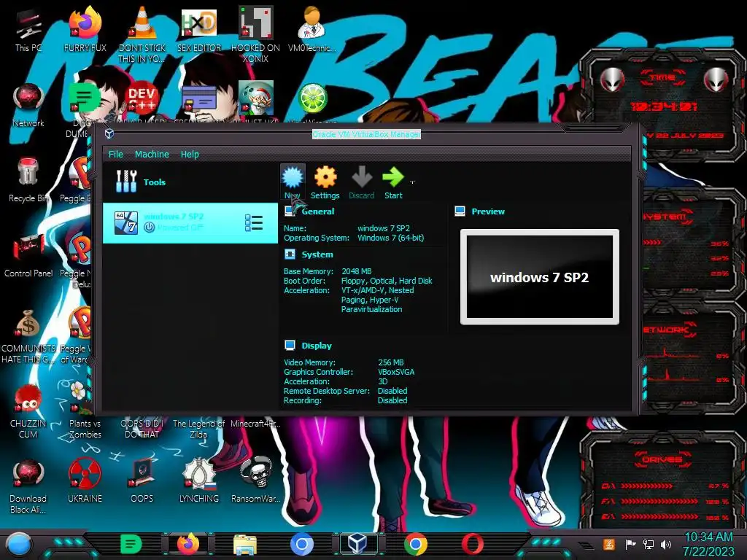Open the Recycle Bin desktop icon

[28, 181]
